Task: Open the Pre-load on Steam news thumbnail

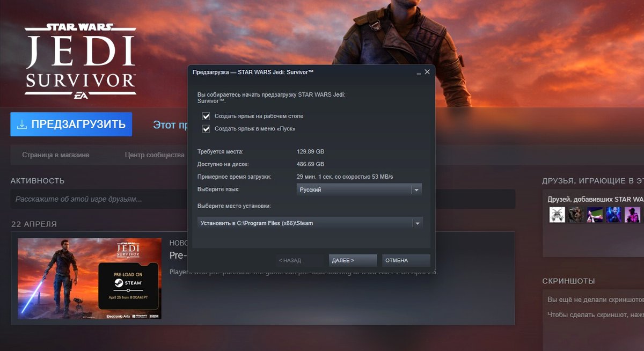Action: click(90, 279)
